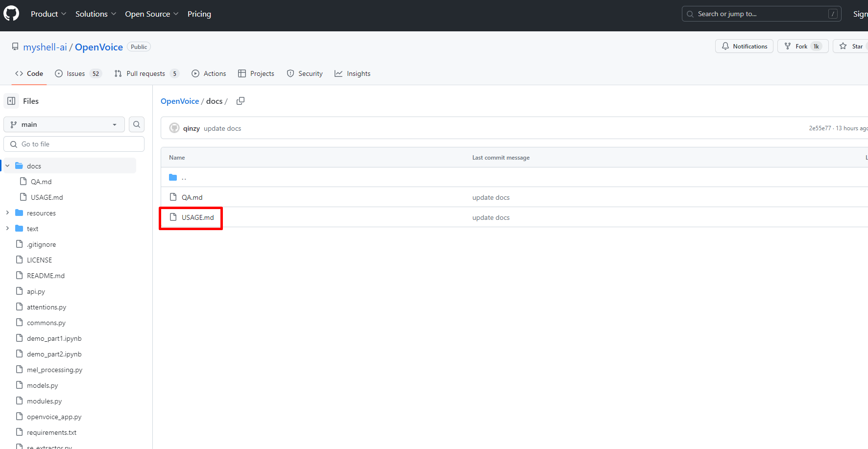Open the latest 'update docs' commit message

click(x=222, y=128)
